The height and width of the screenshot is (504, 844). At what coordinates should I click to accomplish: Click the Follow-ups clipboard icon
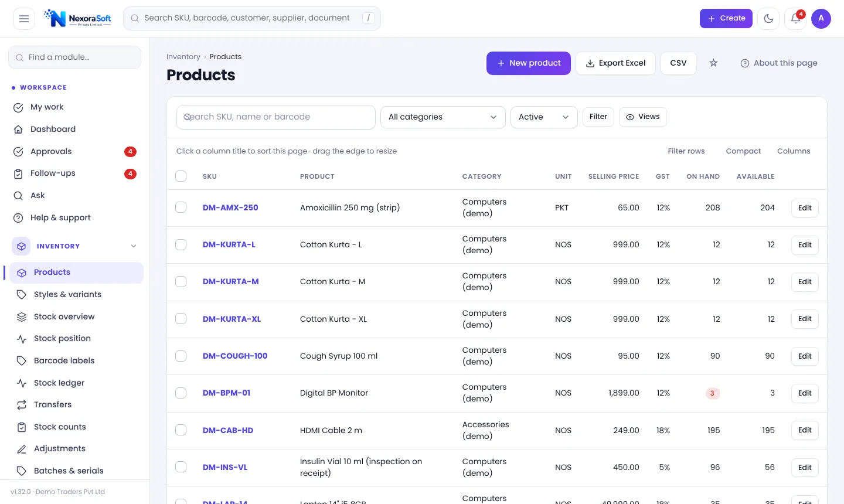click(18, 173)
